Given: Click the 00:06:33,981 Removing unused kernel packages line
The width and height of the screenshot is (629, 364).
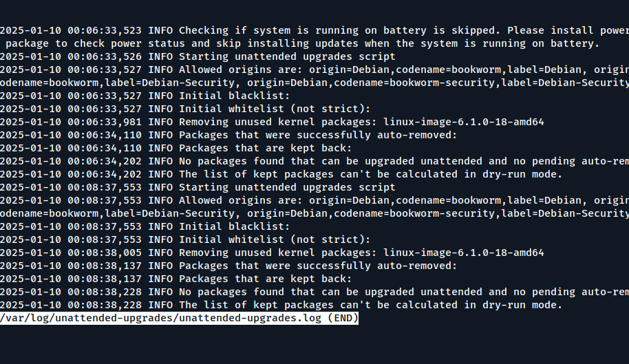Looking at the screenshot, I should pos(272,122).
